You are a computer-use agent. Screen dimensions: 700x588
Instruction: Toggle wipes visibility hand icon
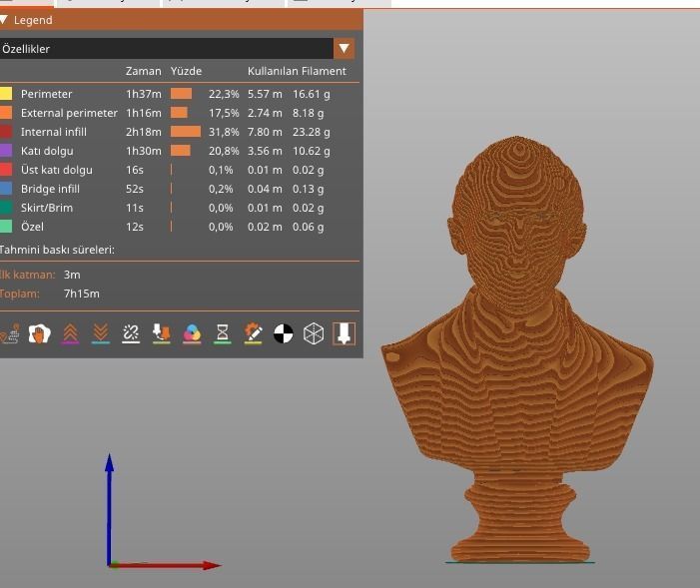pos(39,333)
